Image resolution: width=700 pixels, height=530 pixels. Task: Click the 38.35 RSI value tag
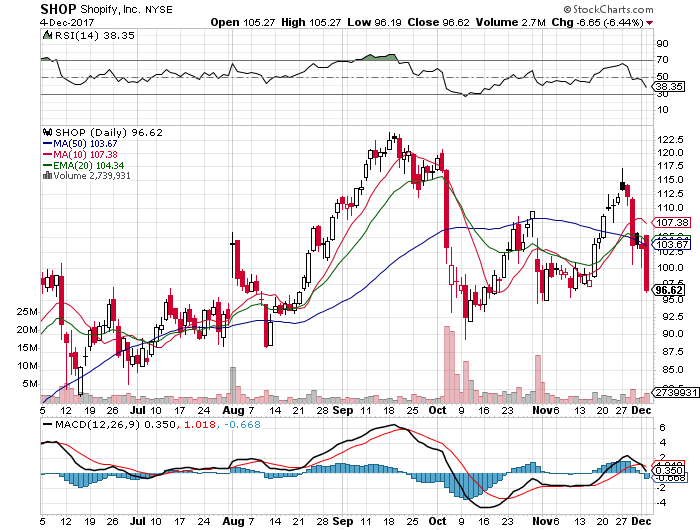coord(669,87)
